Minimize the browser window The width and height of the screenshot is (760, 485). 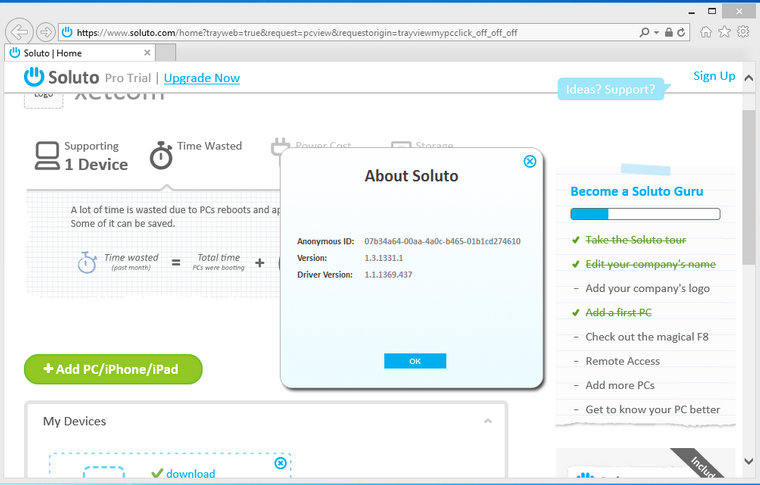click(692, 12)
